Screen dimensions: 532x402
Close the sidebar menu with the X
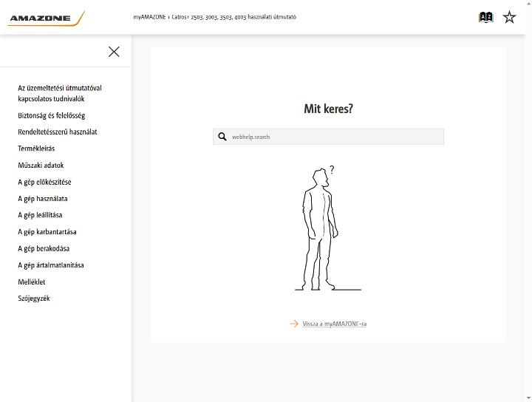pyautogui.click(x=114, y=52)
